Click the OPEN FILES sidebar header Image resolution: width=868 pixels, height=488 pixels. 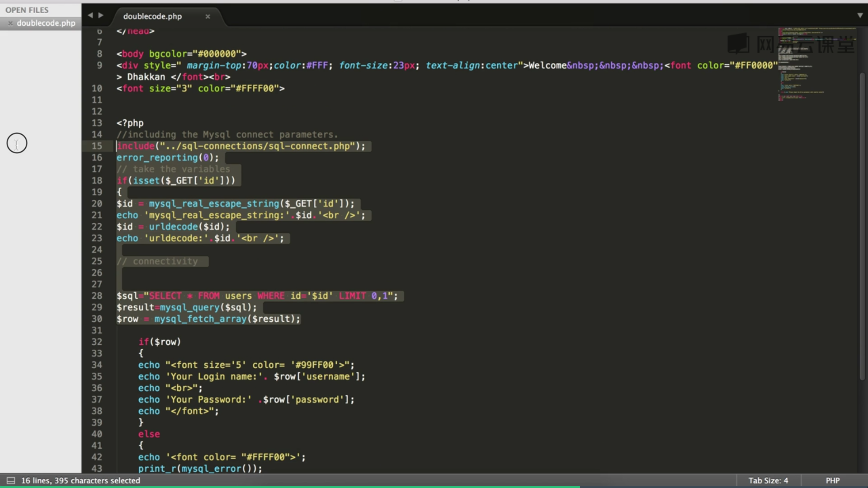27,10
